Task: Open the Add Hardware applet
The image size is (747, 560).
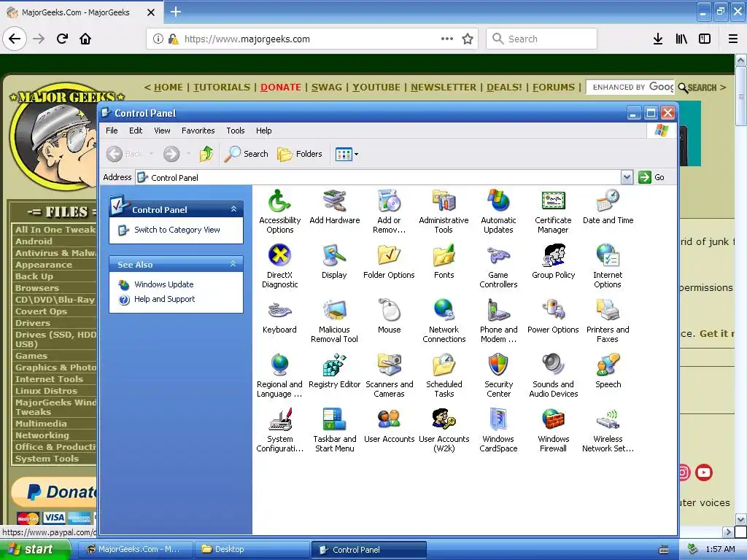Action: 334,206
